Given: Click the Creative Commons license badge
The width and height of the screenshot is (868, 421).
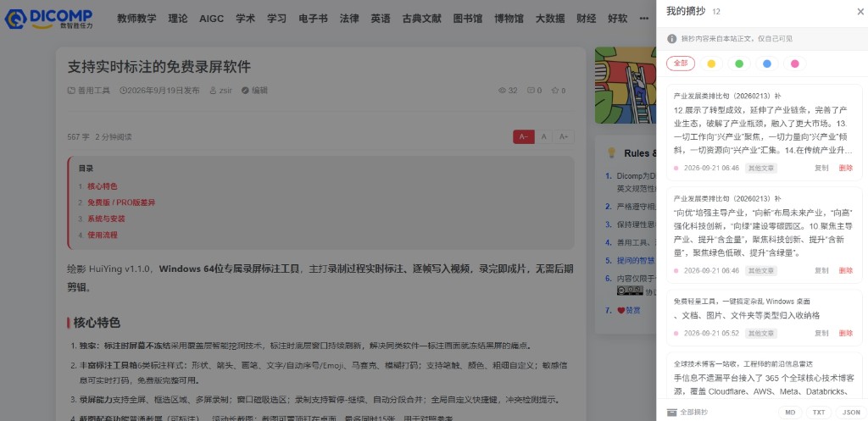Looking at the screenshot, I should tap(630, 291).
